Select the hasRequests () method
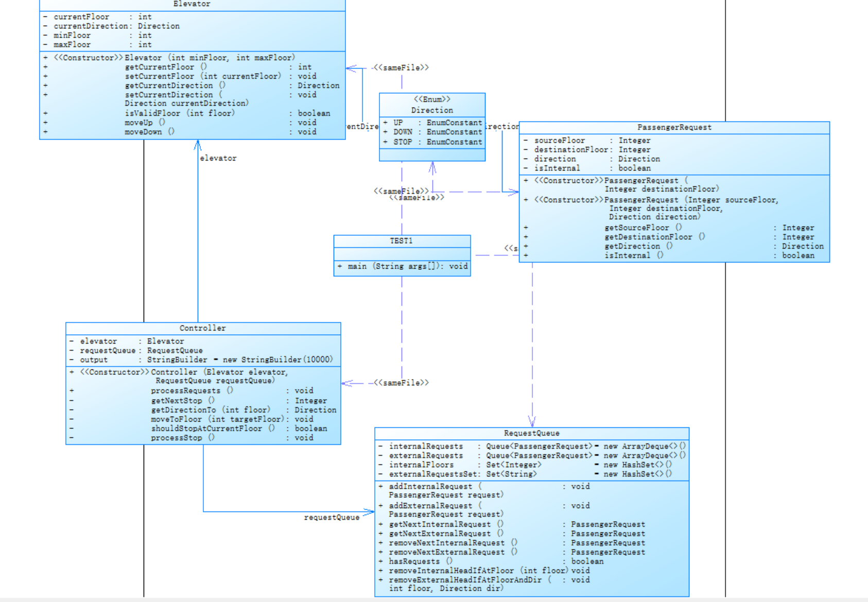Screen dimensions: 868x602 [x=491, y=561]
